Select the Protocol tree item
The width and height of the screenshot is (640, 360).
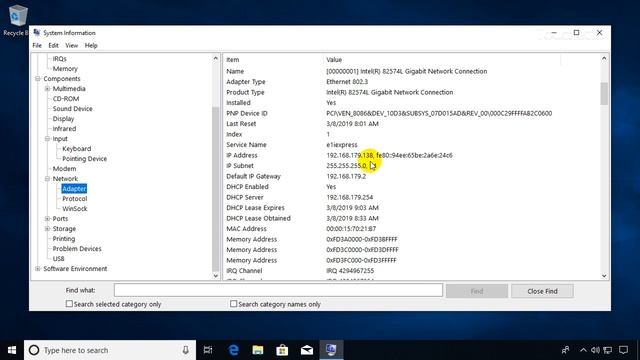(x=75, y=199)
